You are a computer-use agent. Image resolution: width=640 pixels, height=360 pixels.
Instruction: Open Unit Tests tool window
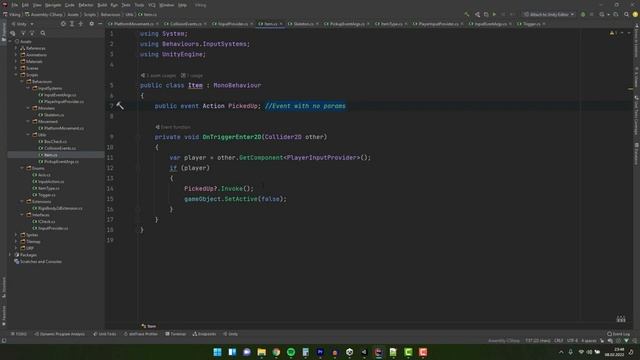click(x=104, y=334)
